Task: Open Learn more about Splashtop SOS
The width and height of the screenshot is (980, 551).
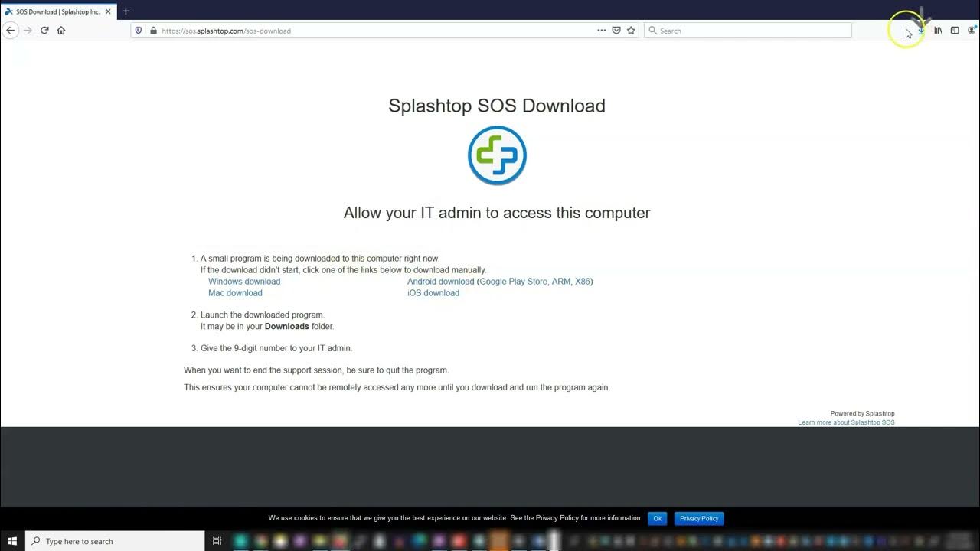Action: [x=846, y=422]
